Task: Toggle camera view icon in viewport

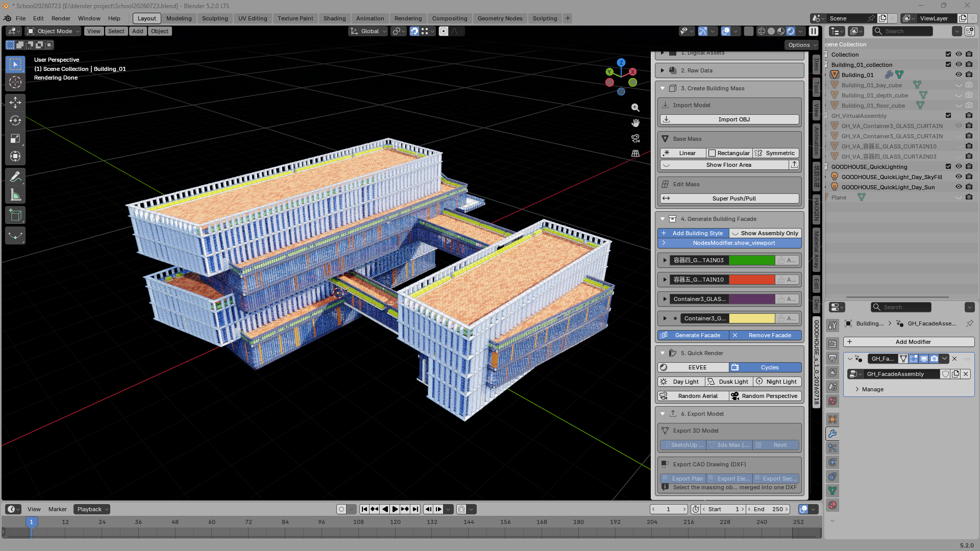Action: point(635,138)
